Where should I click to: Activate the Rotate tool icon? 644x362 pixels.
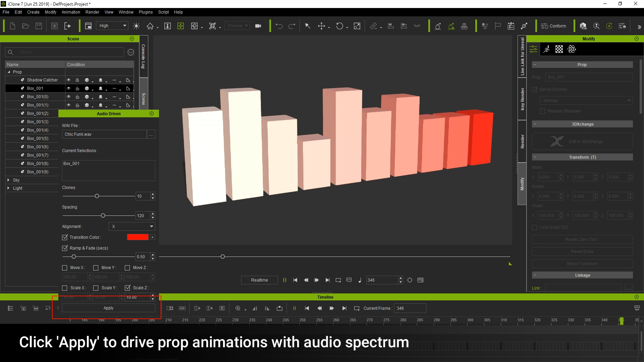pos(339,26)
